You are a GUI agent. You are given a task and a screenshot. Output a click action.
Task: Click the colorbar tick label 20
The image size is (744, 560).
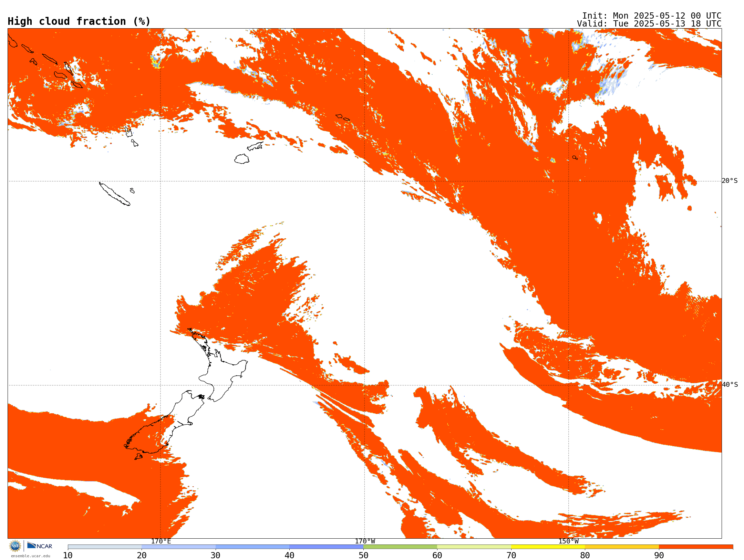[x=142, y=556]
